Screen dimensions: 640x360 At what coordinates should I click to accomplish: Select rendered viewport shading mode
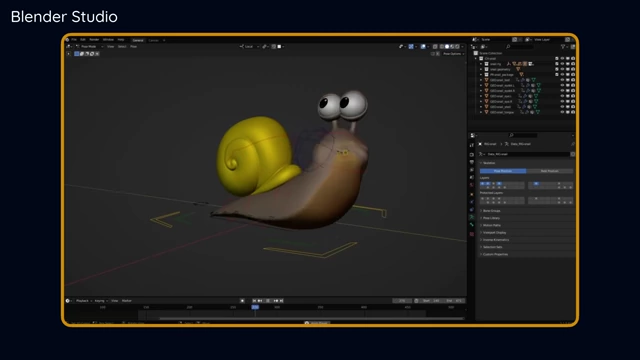pyautogui.click(x=457, y=47)
